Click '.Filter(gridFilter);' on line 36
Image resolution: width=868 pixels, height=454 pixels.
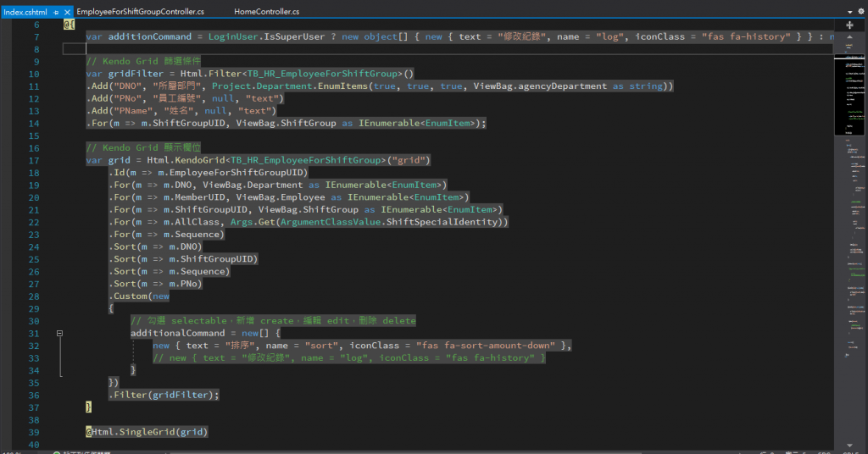[164, 395]
